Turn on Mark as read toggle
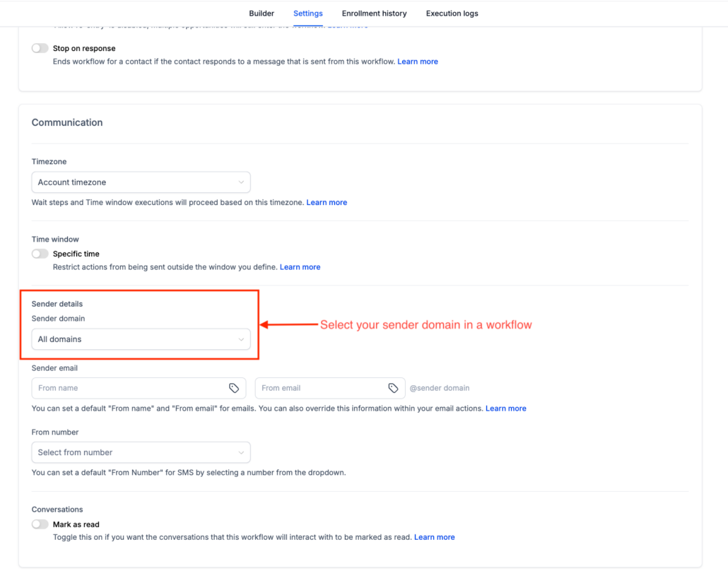Image resolution: width=728 pixels, height=583 pixels. pyautogui.click(x=40, y=524)
